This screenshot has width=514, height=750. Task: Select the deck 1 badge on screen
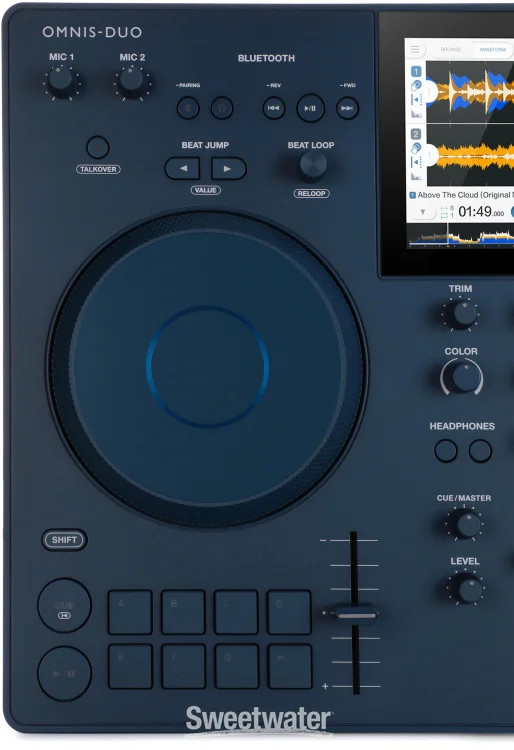pos(416,71)
